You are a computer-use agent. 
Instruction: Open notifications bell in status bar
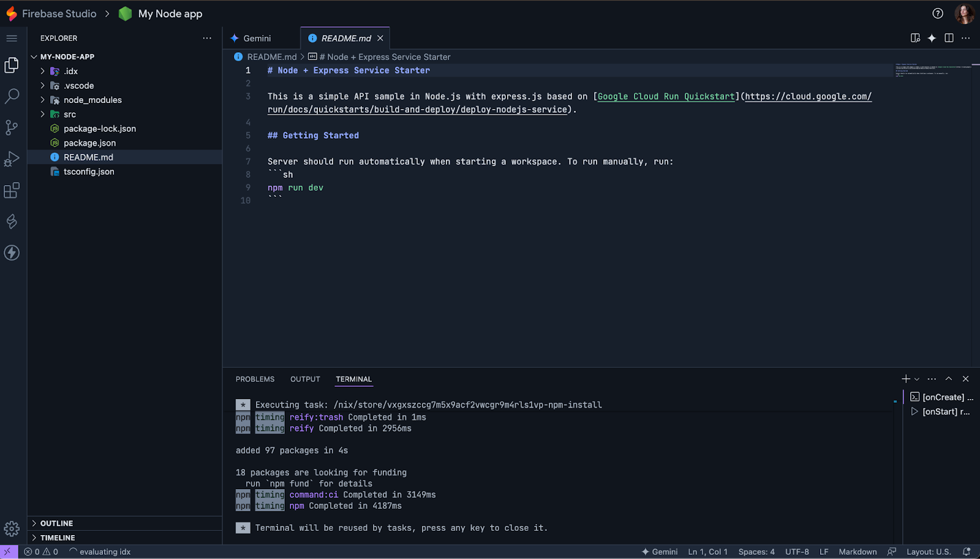[967, 552]
